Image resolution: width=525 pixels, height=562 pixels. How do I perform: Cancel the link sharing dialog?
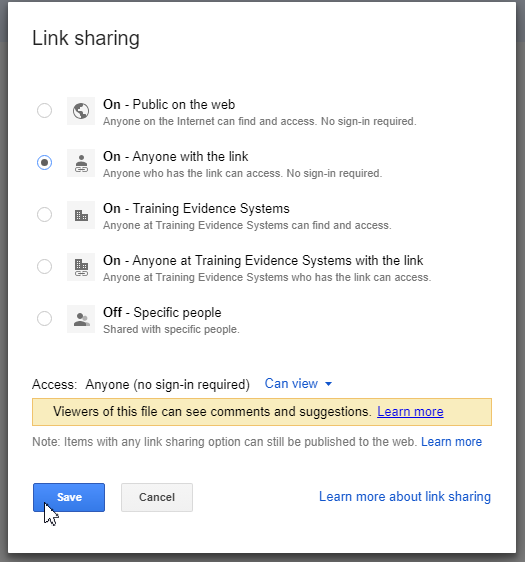click(157, 497)
